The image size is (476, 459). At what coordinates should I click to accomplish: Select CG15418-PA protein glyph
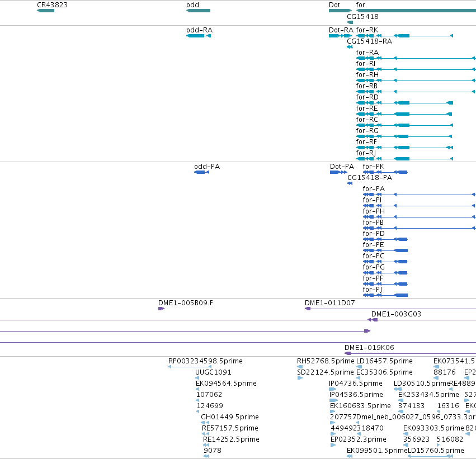[x=350, y=183]
